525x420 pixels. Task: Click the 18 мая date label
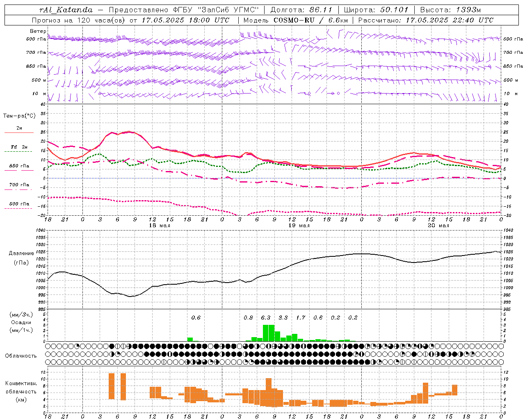pos(160,226)
